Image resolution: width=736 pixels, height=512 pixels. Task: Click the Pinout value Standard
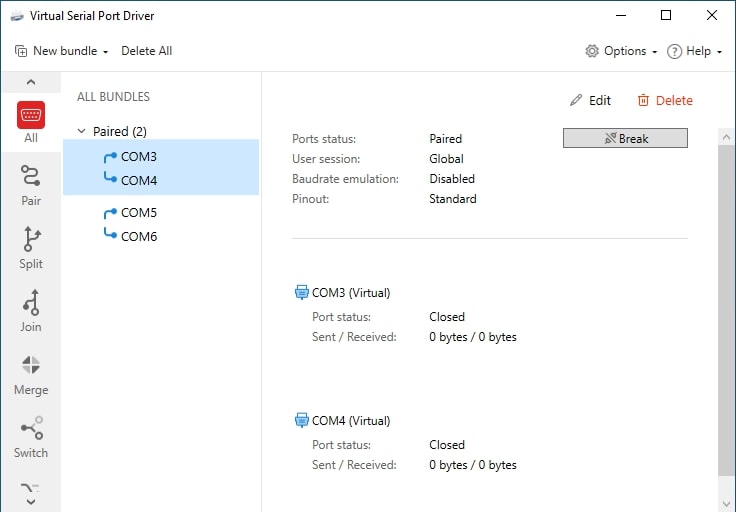(453, 199)
